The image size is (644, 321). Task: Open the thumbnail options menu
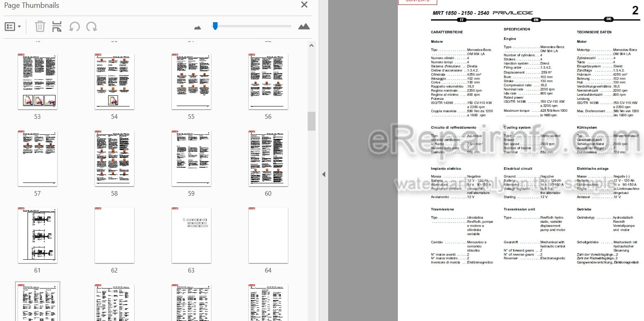[x=13, y=27]
